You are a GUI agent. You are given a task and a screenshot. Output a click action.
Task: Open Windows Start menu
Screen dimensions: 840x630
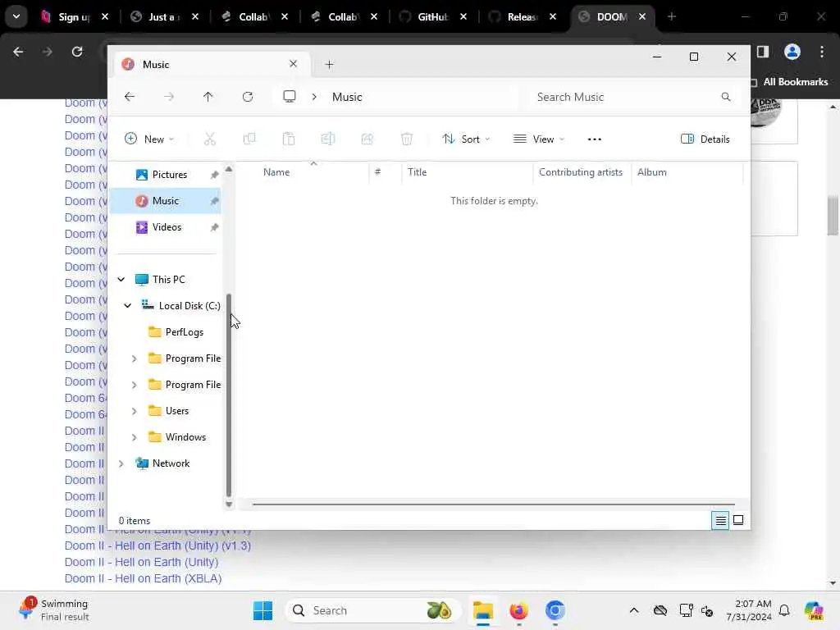click(x=262, y=610)
